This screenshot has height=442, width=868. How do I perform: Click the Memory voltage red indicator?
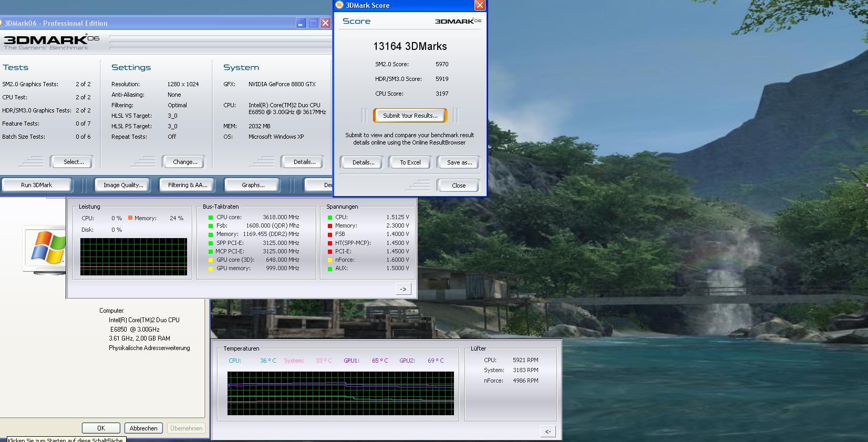pos(330,225)
